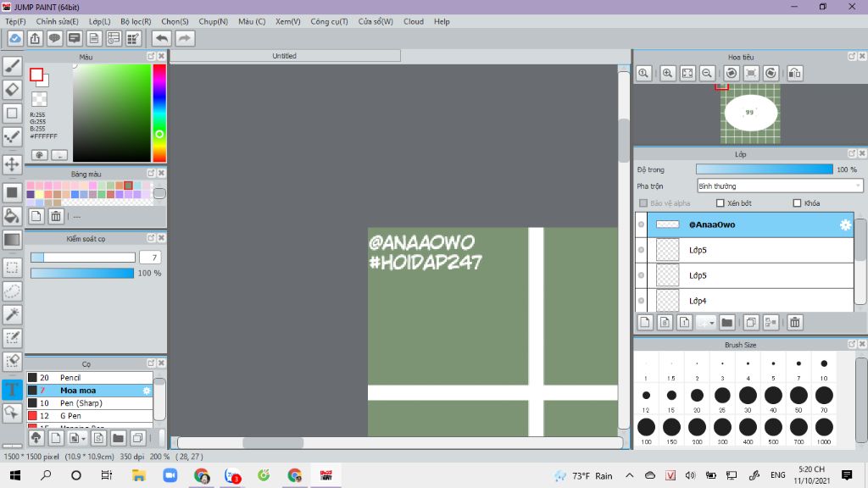Duplicate the layer in Layer panel
This screenshot has height=488, width=868.
coord(751,323)
